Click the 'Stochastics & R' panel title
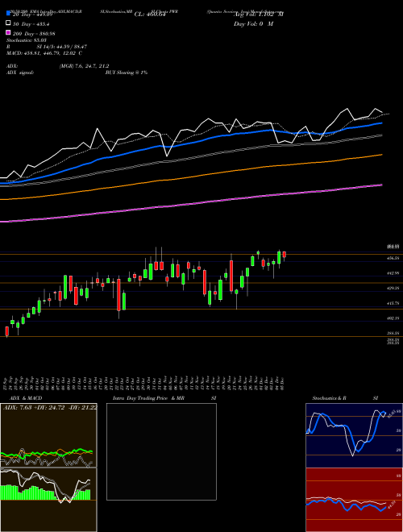 click(x=329, y=398)
